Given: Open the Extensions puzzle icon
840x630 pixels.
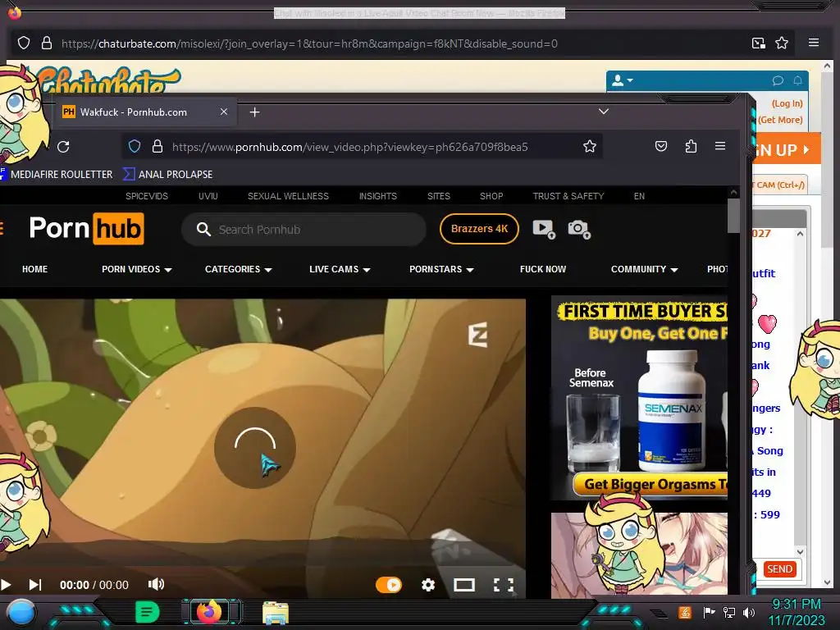Looking at the screenshot, I should tap(691, 146).
